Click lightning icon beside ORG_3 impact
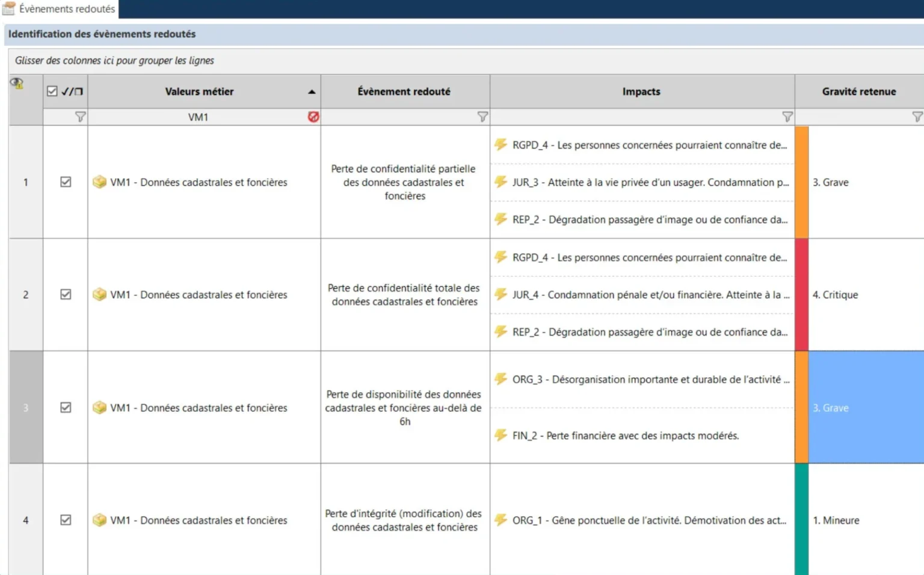The width and height of the screenshot is (924, 575). 500,378
